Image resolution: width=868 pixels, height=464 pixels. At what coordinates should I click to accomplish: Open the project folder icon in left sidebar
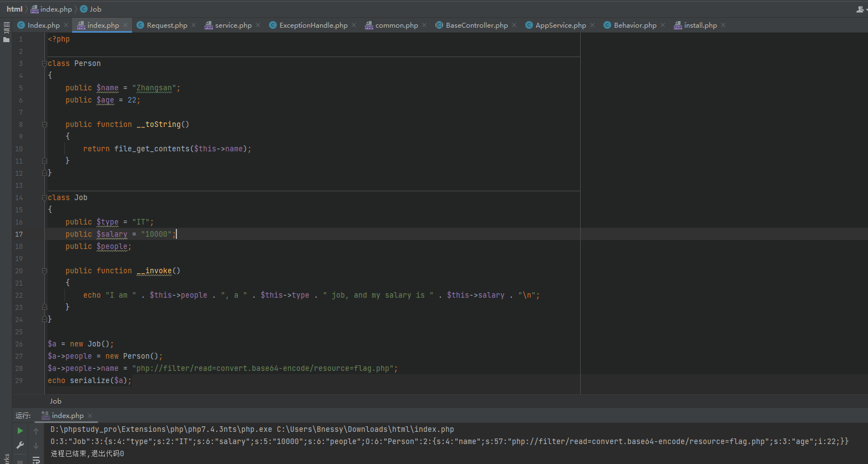click(7, 39)
